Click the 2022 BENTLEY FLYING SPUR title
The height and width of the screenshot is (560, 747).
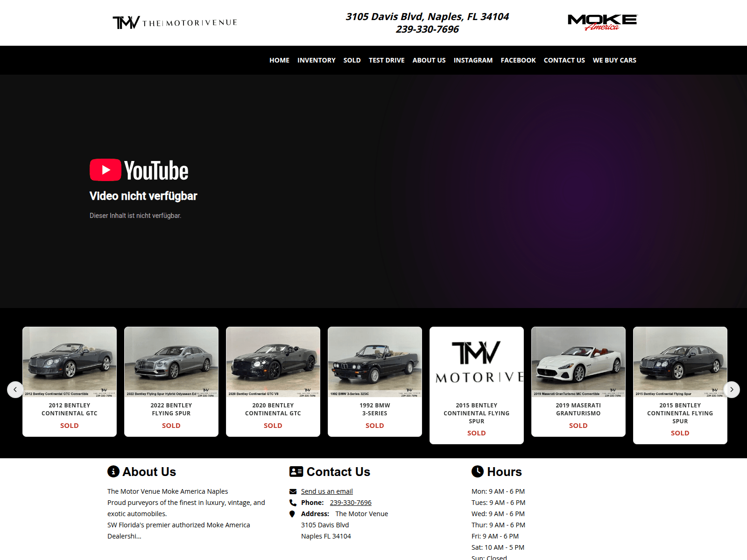(x=171, y=409)
